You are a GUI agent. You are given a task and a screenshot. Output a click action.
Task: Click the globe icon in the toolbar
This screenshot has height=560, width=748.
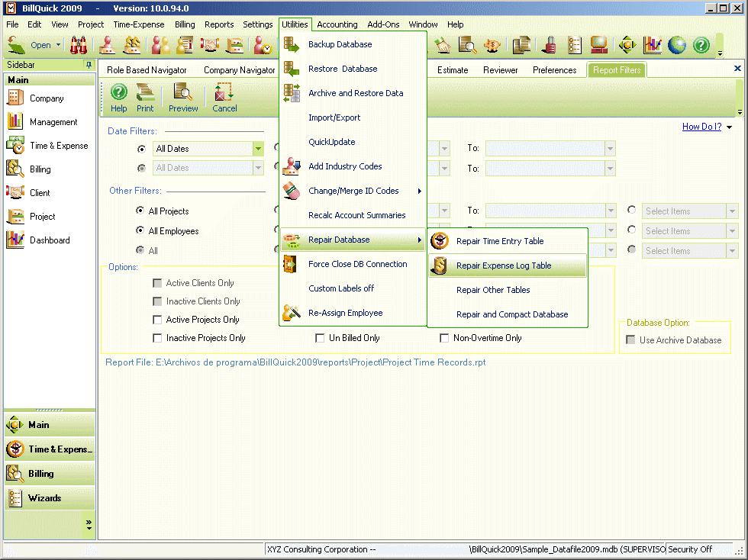pyautogui.click(x=676, y=45)
